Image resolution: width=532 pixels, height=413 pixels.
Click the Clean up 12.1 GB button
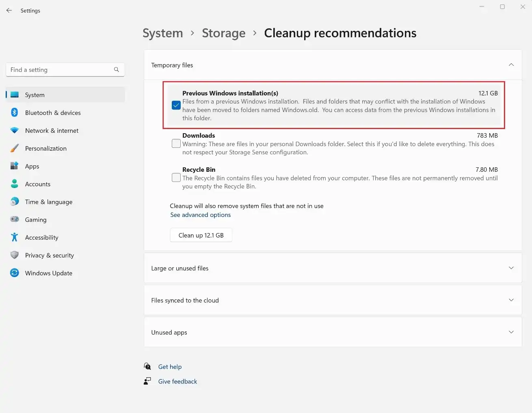[x=201, y=235]
